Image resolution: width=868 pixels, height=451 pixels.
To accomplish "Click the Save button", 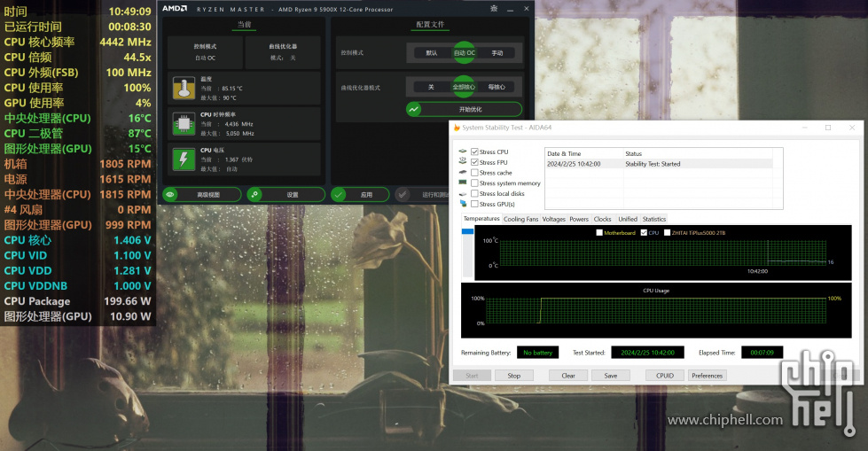I will [611, 375].
